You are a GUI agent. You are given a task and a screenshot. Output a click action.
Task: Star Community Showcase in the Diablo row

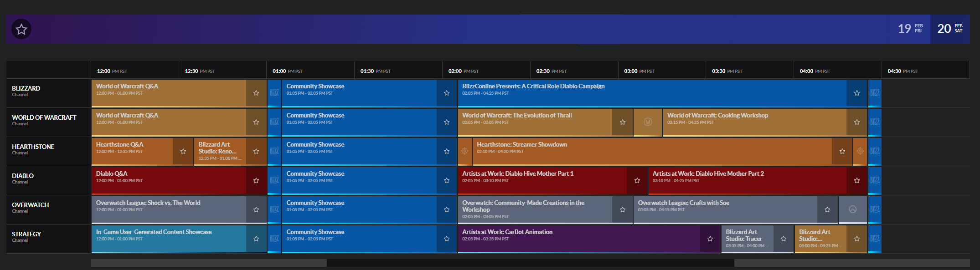click(x=447, y=180)
